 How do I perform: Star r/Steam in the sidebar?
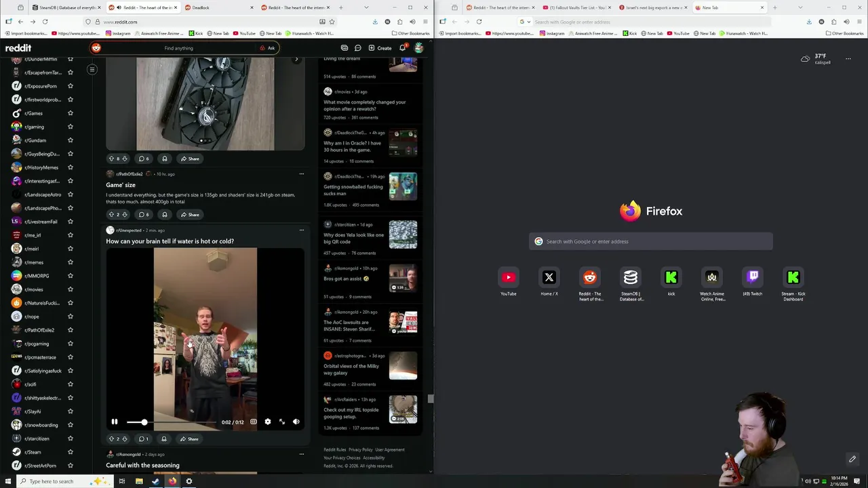70,452
